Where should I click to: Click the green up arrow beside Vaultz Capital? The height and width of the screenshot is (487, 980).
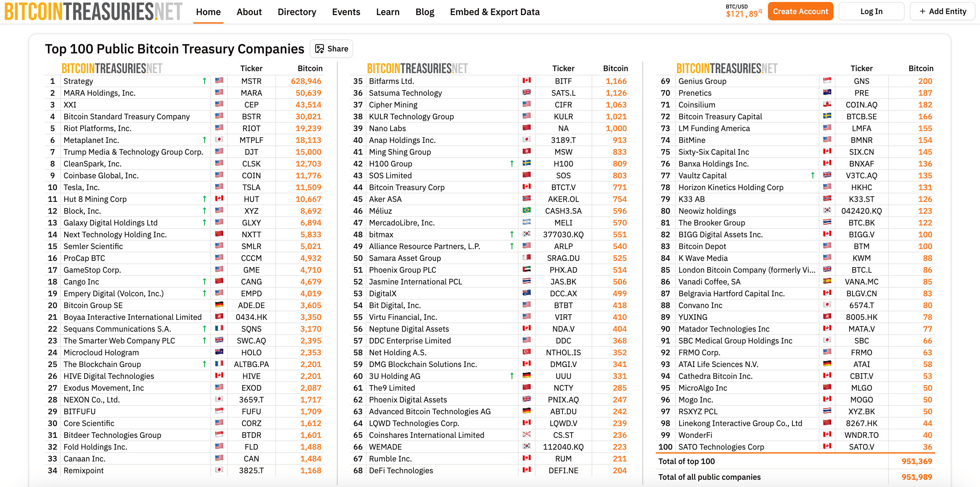point(813,175)
